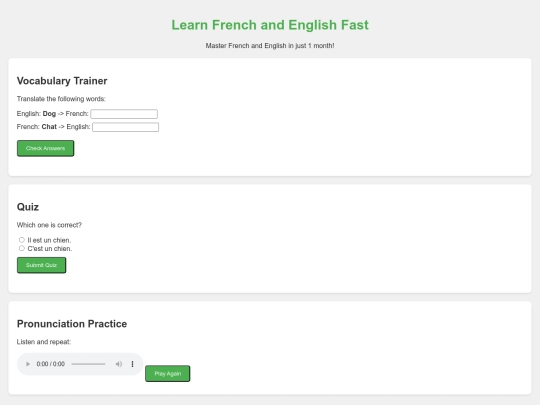Click the bold word 'Dog' in the trainer

pos(49,114)
